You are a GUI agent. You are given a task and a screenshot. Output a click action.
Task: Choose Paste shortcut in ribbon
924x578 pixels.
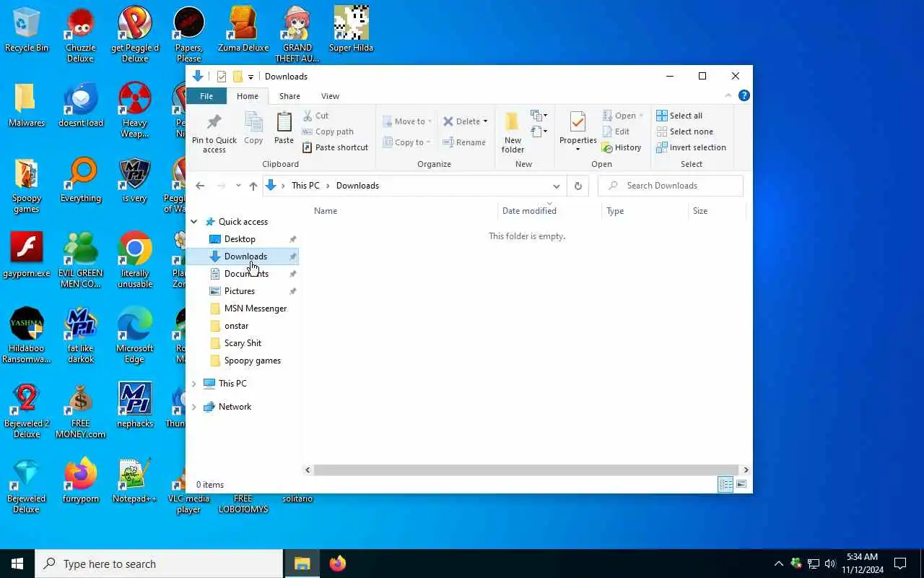335,147
